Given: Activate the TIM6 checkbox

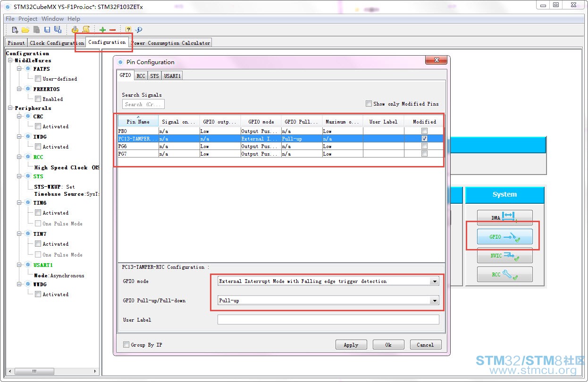Looking at the screenshot, I should 38,213.
